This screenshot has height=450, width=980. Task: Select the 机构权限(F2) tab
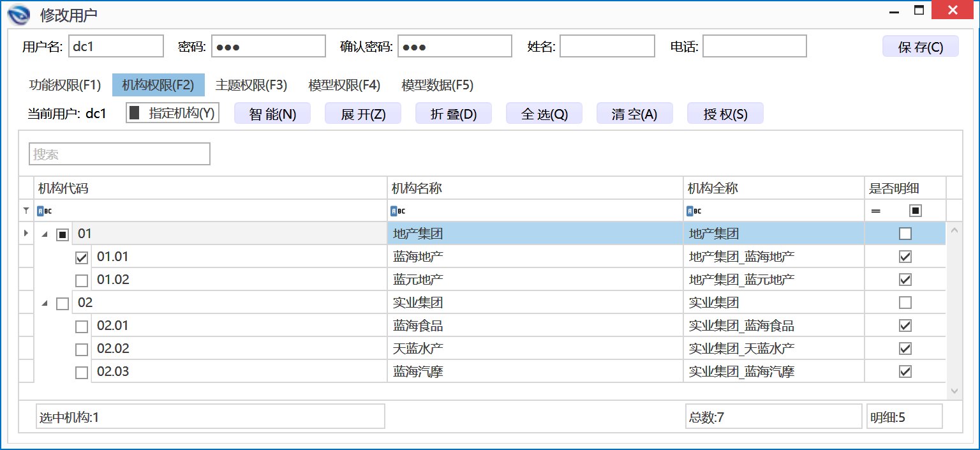coord(158,85)
